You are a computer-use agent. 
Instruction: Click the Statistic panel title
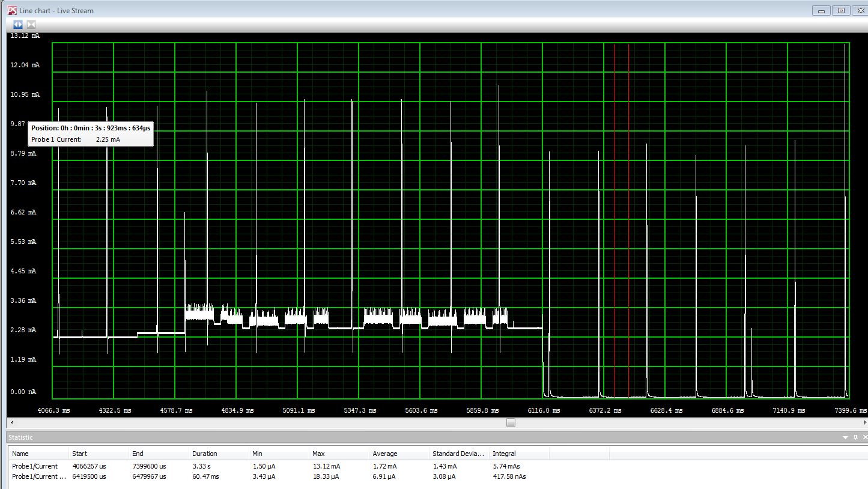tap(20, 437)
